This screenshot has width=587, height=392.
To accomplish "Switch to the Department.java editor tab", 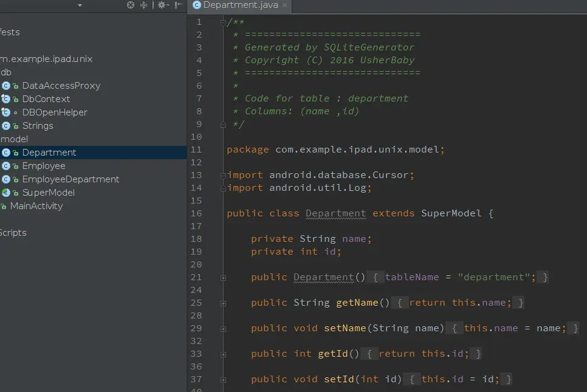I will pos(241,5).
